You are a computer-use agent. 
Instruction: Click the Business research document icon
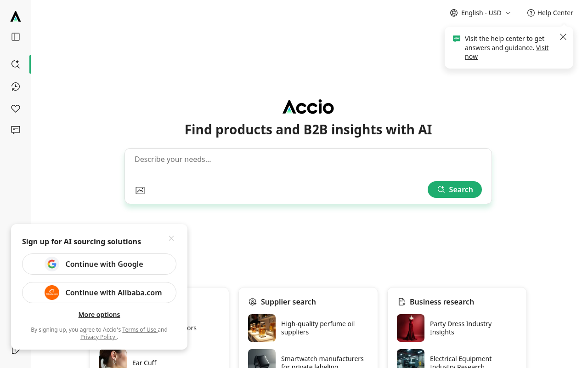tap(401, 302)
